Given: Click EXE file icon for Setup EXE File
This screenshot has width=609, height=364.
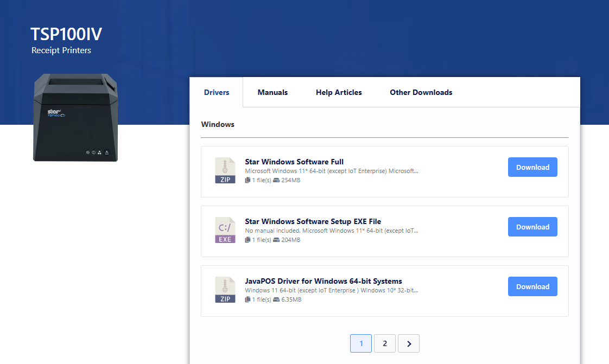Looking at the screenshot, I should (225, 230).
